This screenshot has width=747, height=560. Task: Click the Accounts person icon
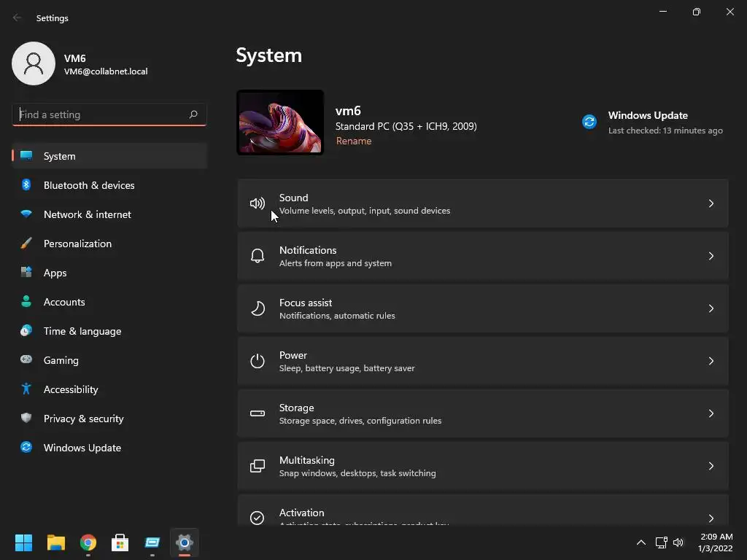click(x=26, y=301)
